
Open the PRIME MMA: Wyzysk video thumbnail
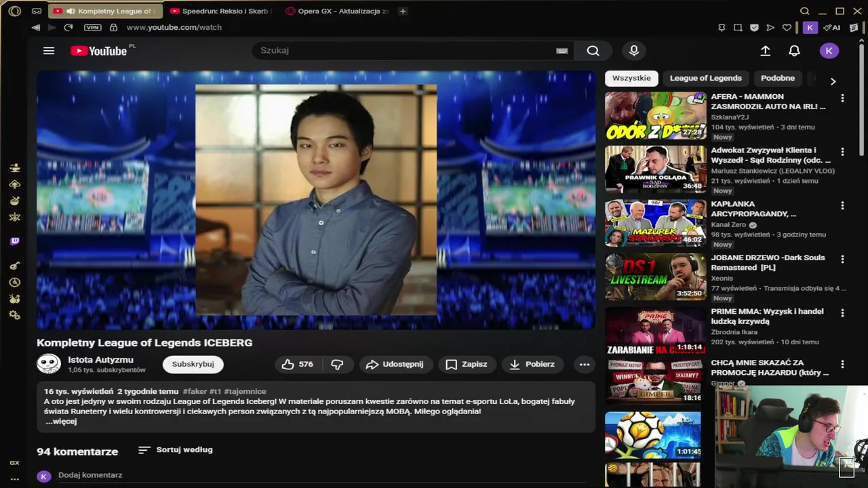click(655, 331)
